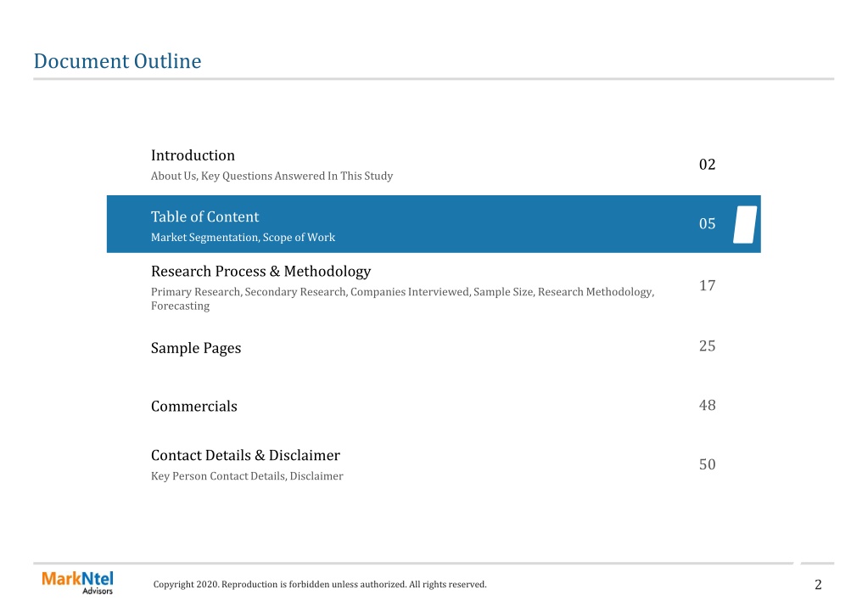Select 'Market Segmentation, Scope of Work' subtitle

pos(243,237)
